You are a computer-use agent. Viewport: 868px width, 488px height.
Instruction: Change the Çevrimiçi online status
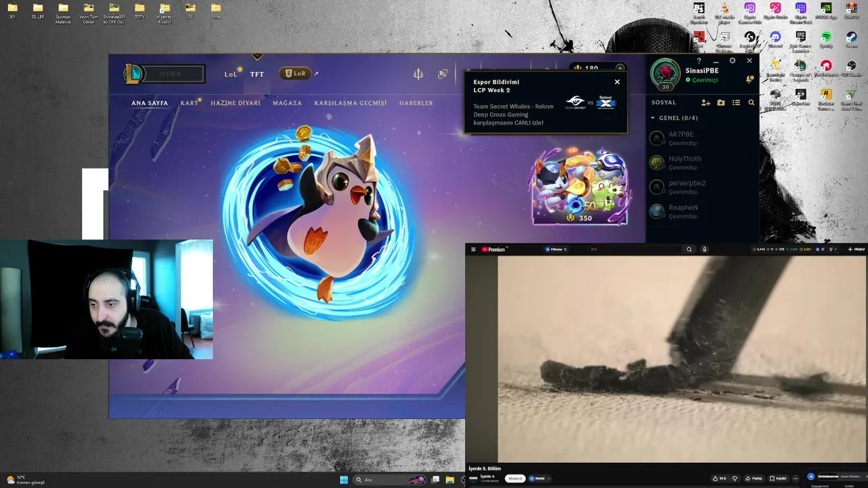[x=701, y=80]
